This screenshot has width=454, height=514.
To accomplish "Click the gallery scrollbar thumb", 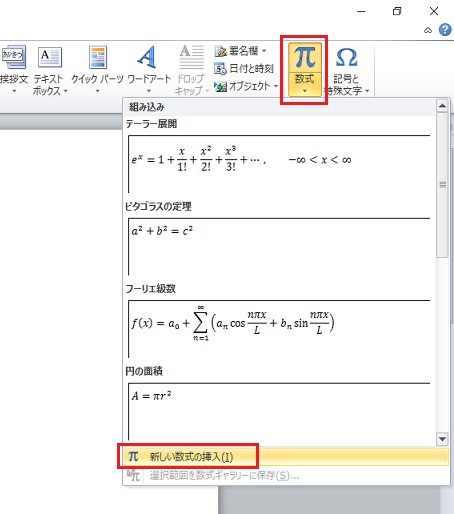I will coord(442,185).
